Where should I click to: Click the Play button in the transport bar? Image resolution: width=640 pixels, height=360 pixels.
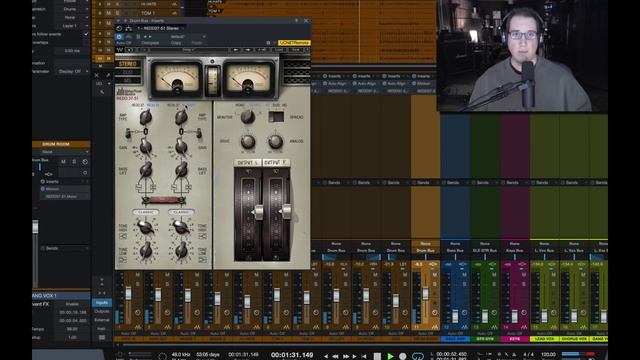(x=390, y=356)
